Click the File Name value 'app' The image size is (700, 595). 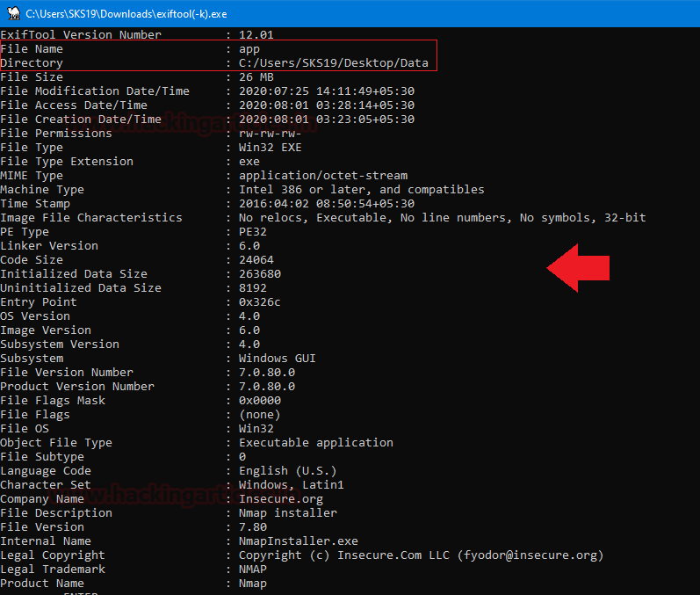coord(249,49)
